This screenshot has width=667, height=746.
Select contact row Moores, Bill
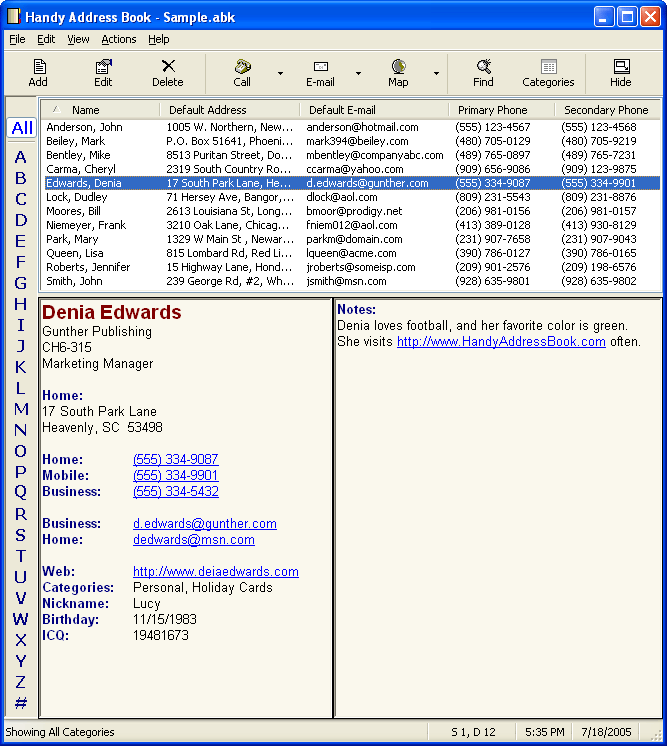point(352,211)
